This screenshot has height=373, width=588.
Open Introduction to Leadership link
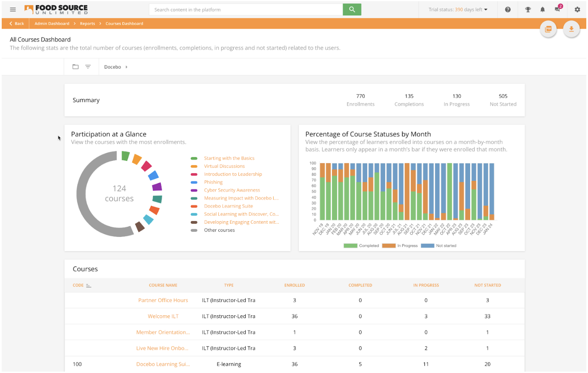pos(233,174)
